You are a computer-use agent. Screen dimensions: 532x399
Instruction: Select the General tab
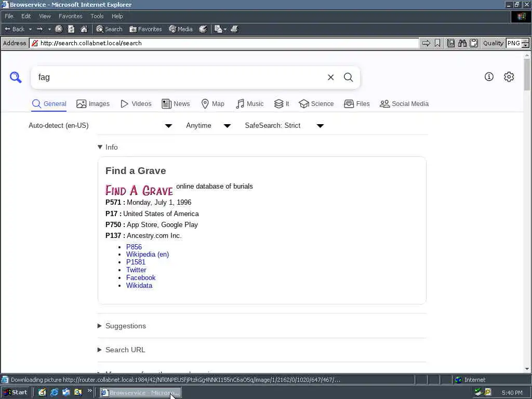49,104
